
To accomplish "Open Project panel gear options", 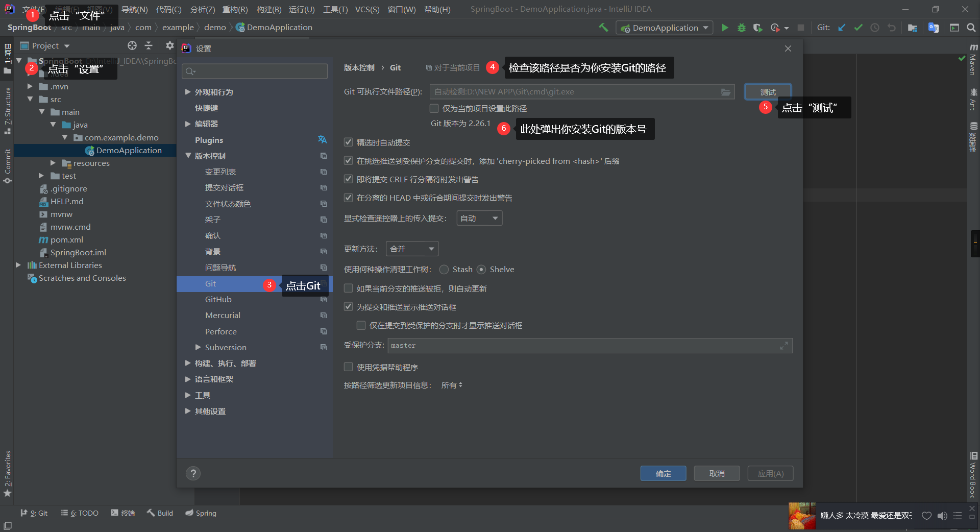I will (x=170, y=45).
